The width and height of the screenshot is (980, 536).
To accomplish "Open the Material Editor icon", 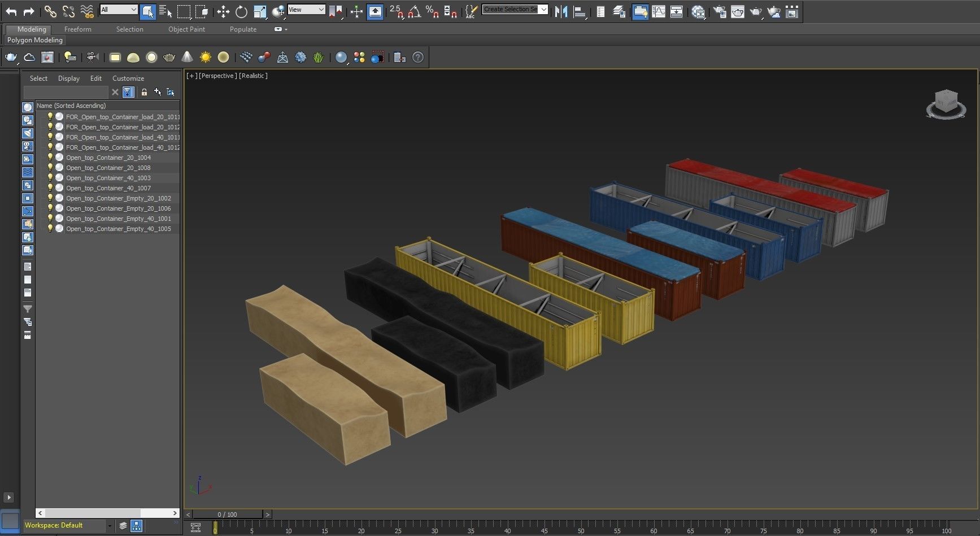I will 698,11.
